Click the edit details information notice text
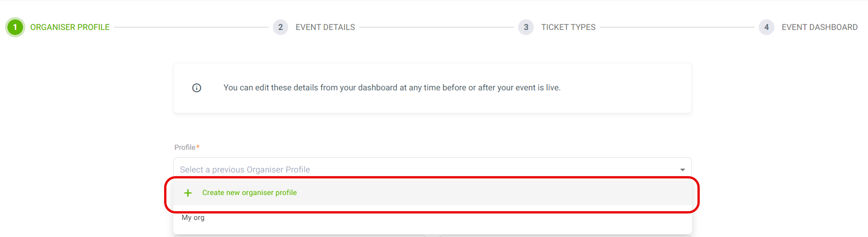The height and width of the screenshot is (237, 868). tap(392, 88)
